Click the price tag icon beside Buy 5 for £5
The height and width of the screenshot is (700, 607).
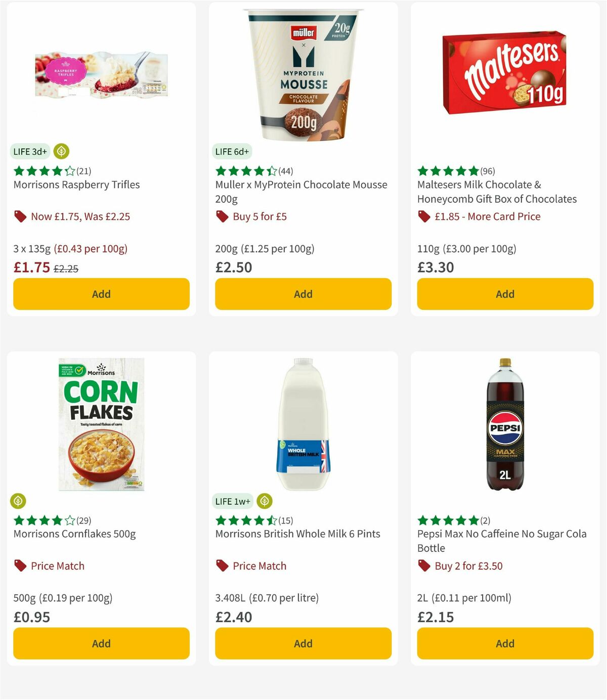222,216
